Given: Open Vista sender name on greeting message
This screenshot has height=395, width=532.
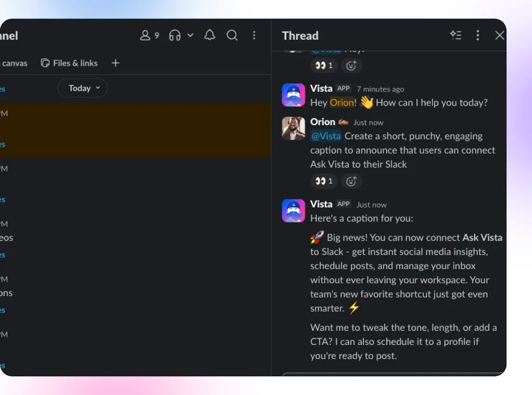Looking at the screenshot, I should (321, 88).
